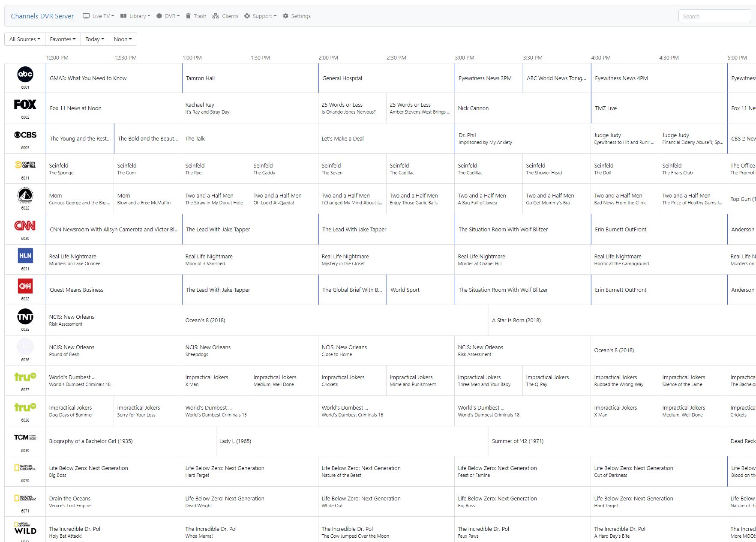
Task: Select the General Hospital program on ABC
Action: click(x=342, y=78)
